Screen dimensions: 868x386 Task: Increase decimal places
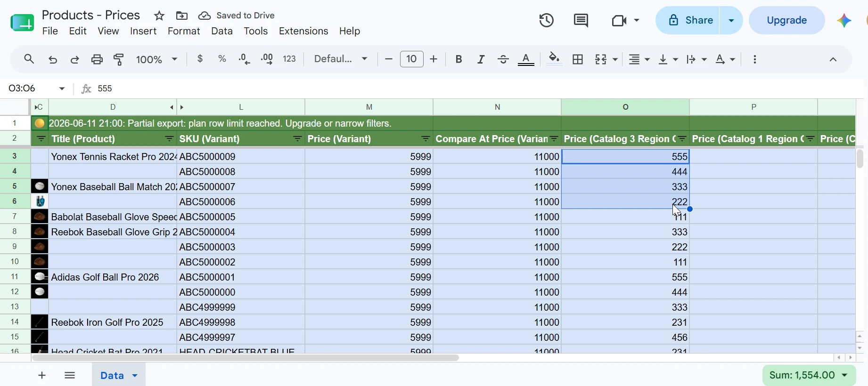point(267,59)
